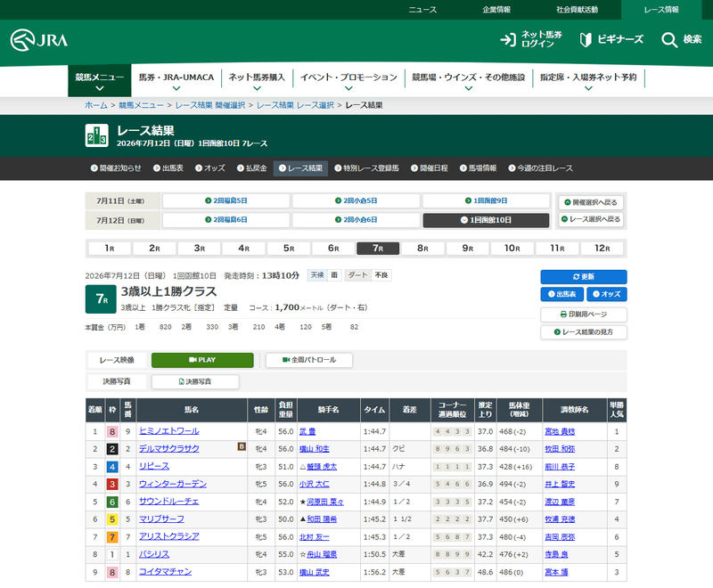Viewport: 713px width, 588px height.
Task: Open 全周パトロール video
Action: (308, 360)
